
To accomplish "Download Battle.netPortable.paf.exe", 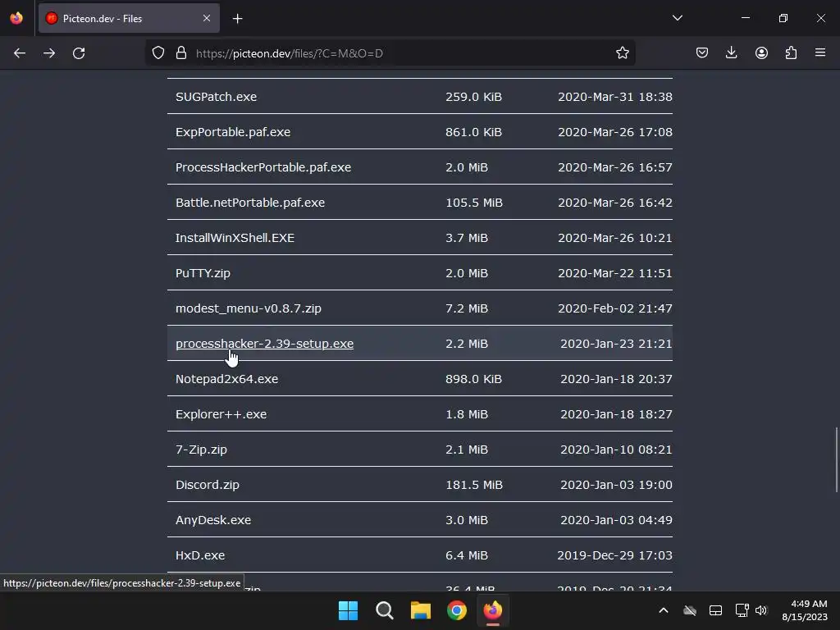I will [250, 203].
